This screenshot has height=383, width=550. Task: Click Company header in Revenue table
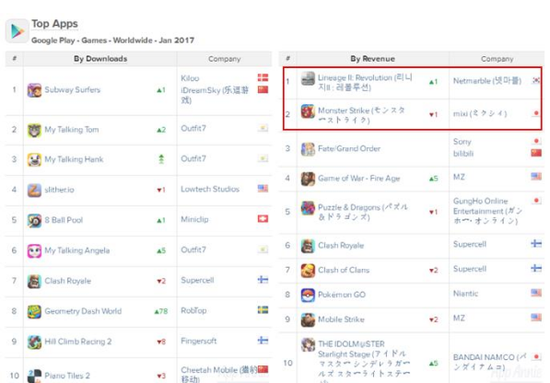tap(497, 59)
